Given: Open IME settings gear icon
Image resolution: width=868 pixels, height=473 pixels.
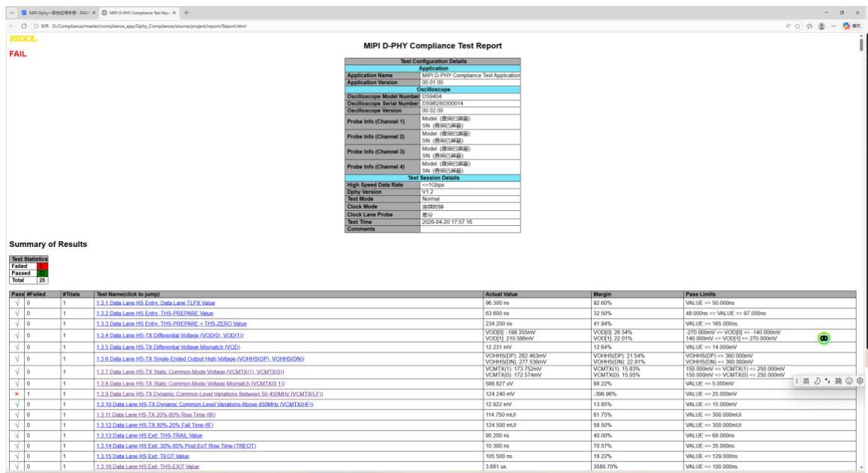Looking at the screenshot, I should pos(860,381).
